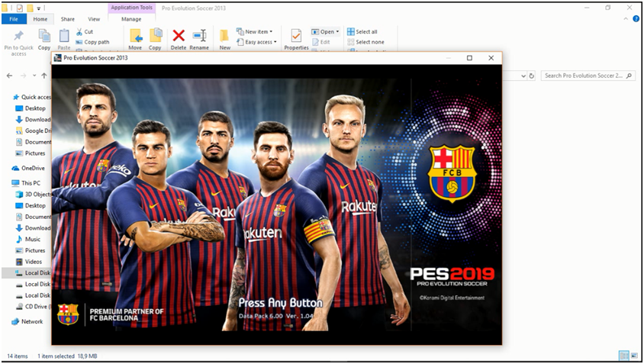Select Downloads under Quick access
Image resolution: width=644 pixels, height=364 pixels.
point(33,120)
